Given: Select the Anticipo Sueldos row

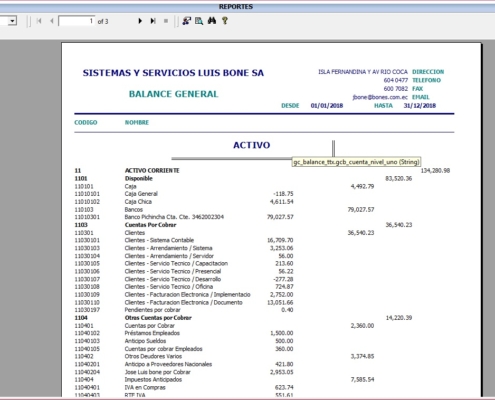Looking at the screenshot, I should click(x=184, y=341).
